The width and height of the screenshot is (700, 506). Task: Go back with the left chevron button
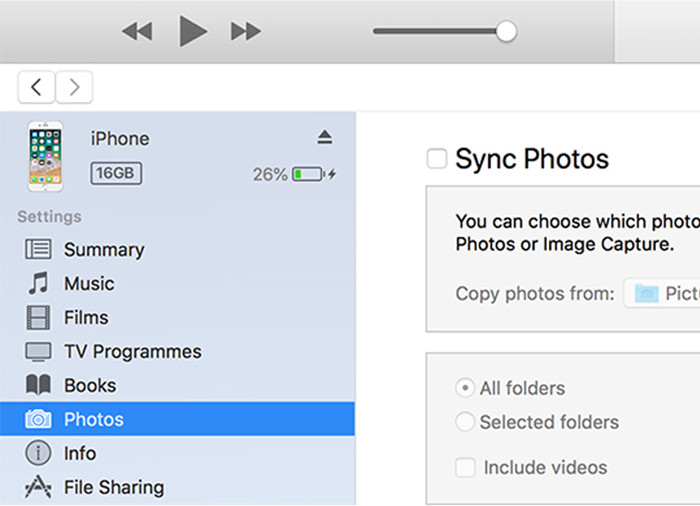37,87
